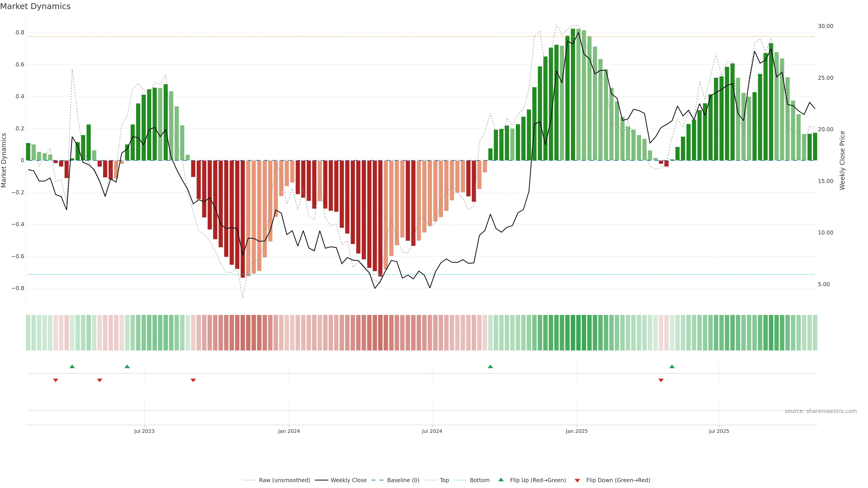Toggle the Baseline (0) legend entry

(x=403, y=480)
